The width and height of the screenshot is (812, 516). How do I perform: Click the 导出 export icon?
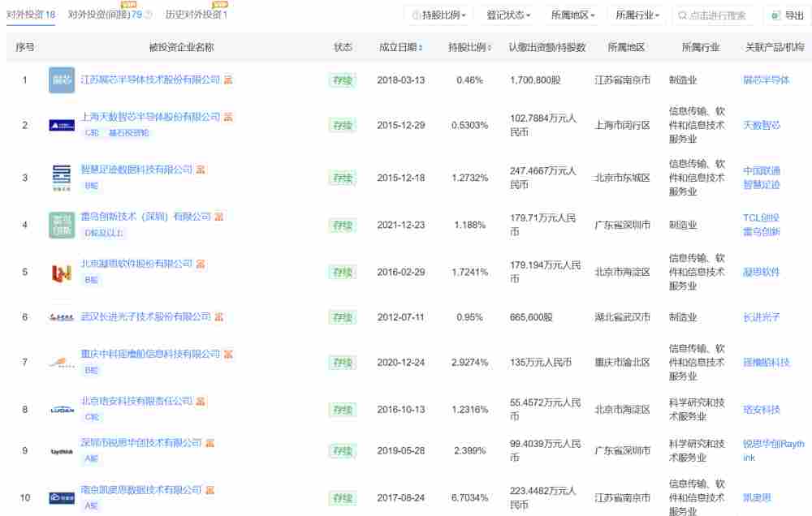773,15
